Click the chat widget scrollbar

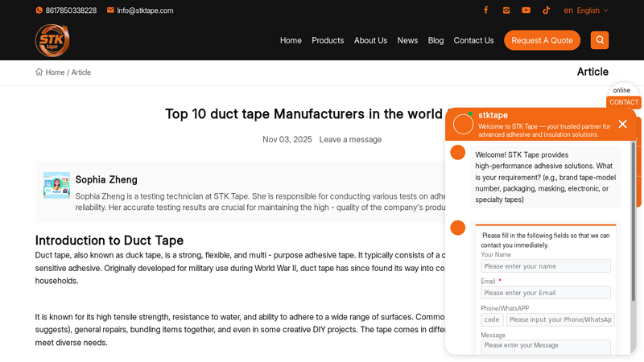634,222
